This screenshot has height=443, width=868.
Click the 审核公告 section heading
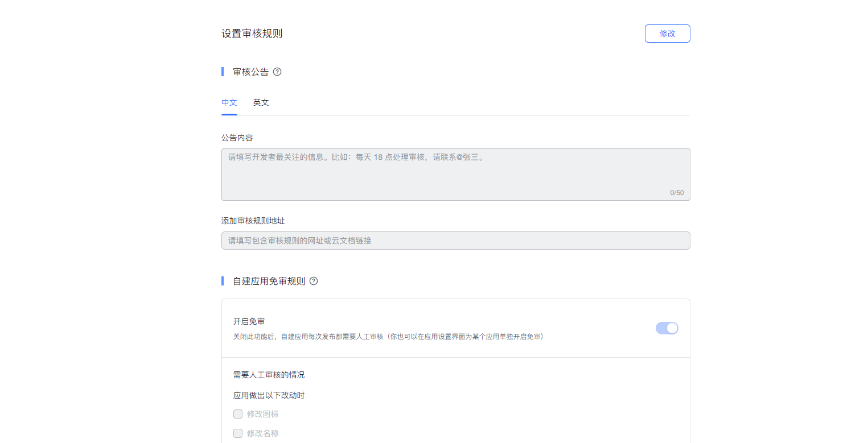coord(251,72)
